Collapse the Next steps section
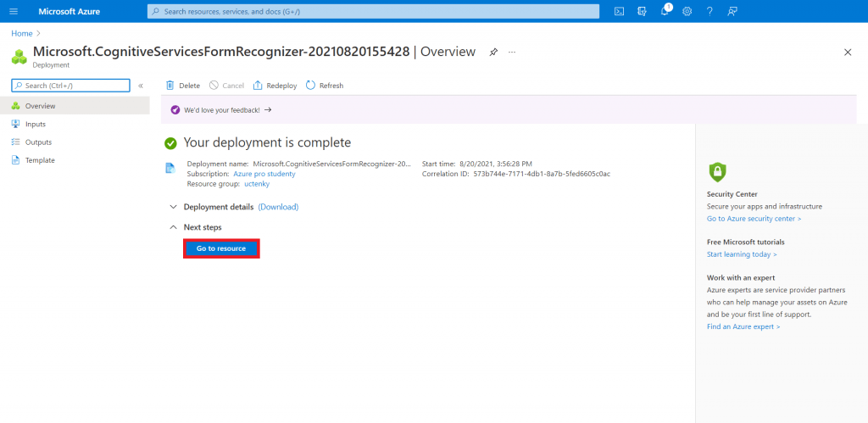Screen dimensions: 868x423 pos(174,227)
